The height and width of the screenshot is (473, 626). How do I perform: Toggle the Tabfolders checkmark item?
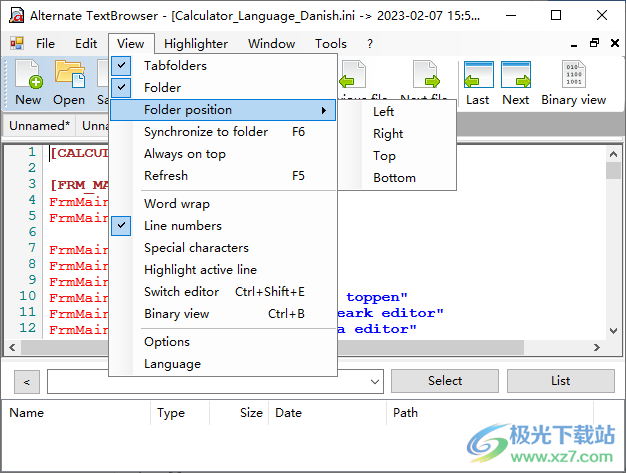click(x=222, y=65)
